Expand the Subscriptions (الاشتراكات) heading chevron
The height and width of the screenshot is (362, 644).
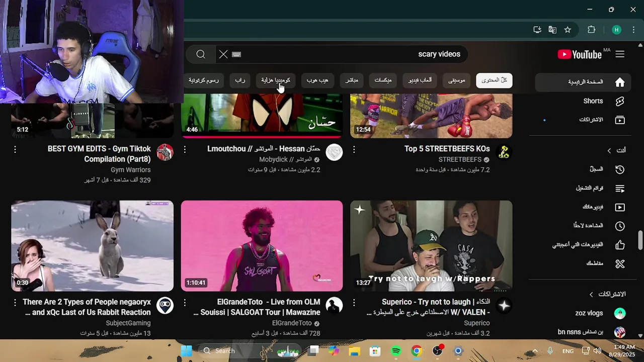click(x=591, y=294)
